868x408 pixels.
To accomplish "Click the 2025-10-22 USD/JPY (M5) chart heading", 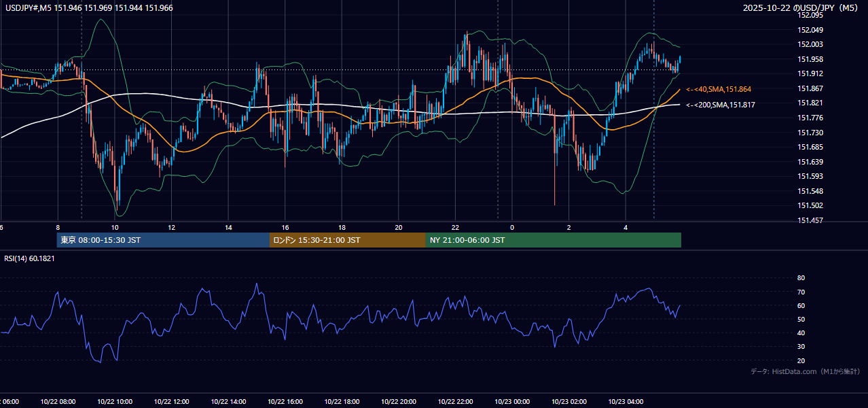I will point(801,8).
